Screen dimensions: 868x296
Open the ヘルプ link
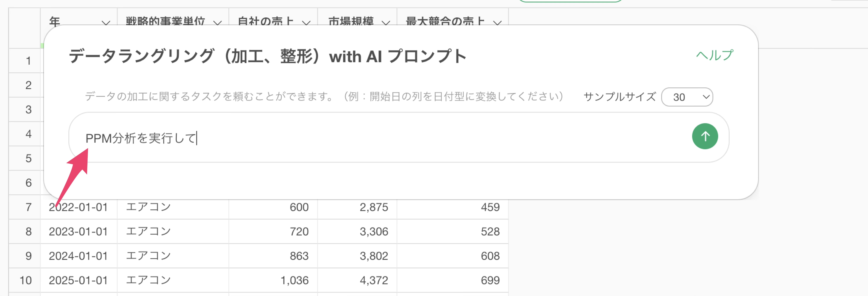click(714, 55)
